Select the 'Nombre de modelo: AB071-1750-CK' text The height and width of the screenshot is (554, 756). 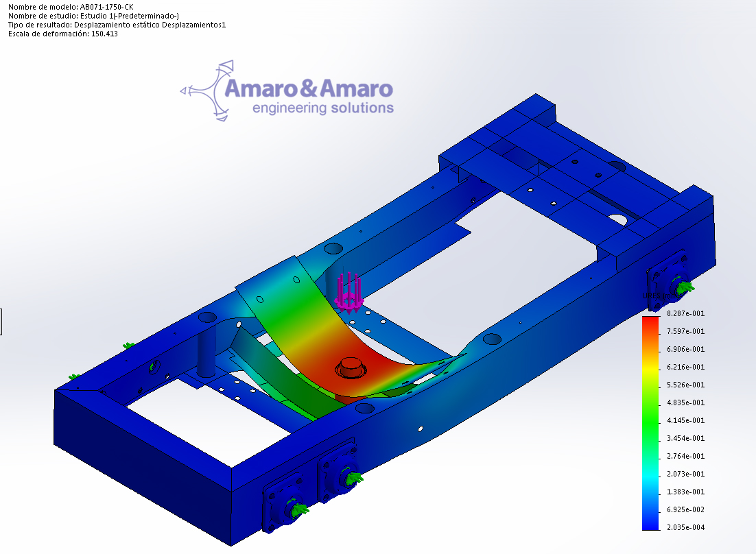[71, 7]
